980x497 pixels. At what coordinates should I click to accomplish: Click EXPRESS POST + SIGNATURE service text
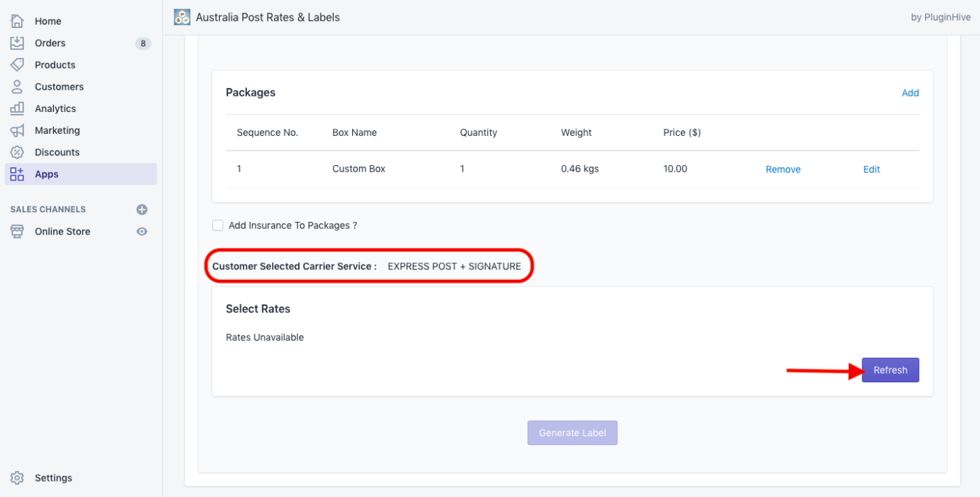454,266
